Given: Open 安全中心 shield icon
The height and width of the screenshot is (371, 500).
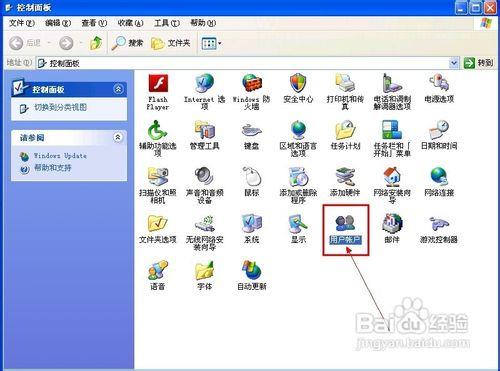Looking at the screenshot, I should (x=298, y=83).
